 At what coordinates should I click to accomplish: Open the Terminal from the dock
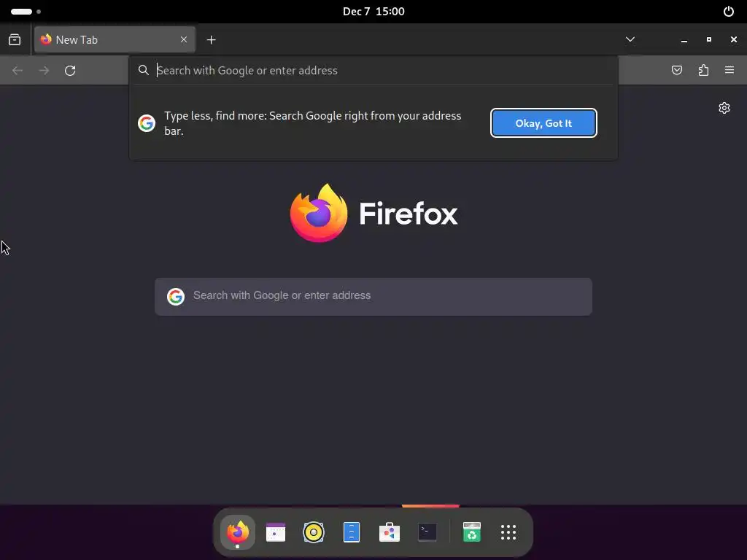click(427, 532)
